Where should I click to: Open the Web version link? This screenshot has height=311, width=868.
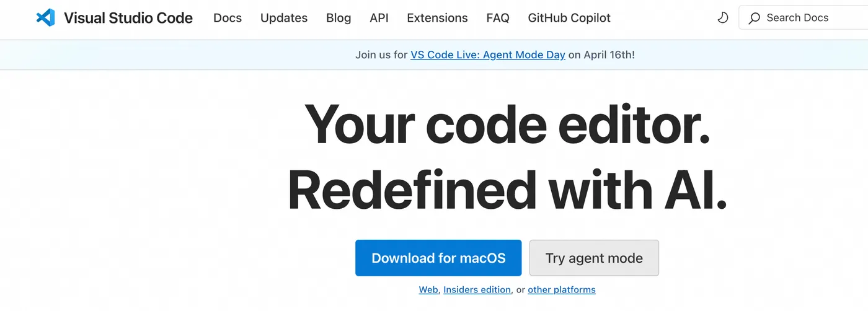[428, 289]
